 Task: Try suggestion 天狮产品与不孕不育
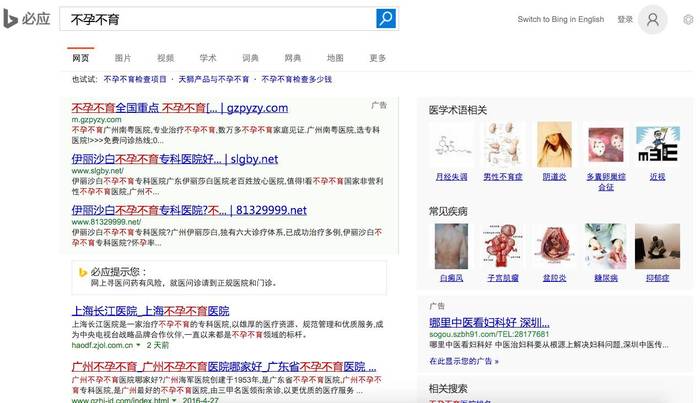point(213,79)
